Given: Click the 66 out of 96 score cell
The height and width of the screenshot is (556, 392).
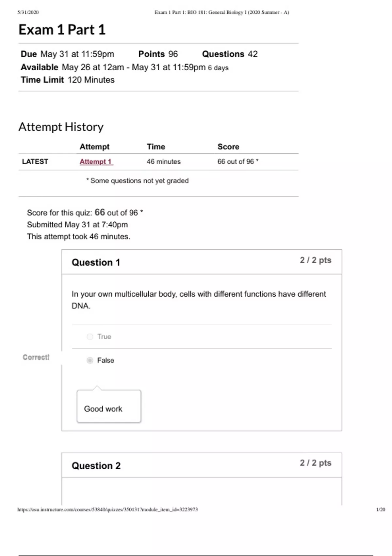Looking at the screenshot, I should point(237,162).
